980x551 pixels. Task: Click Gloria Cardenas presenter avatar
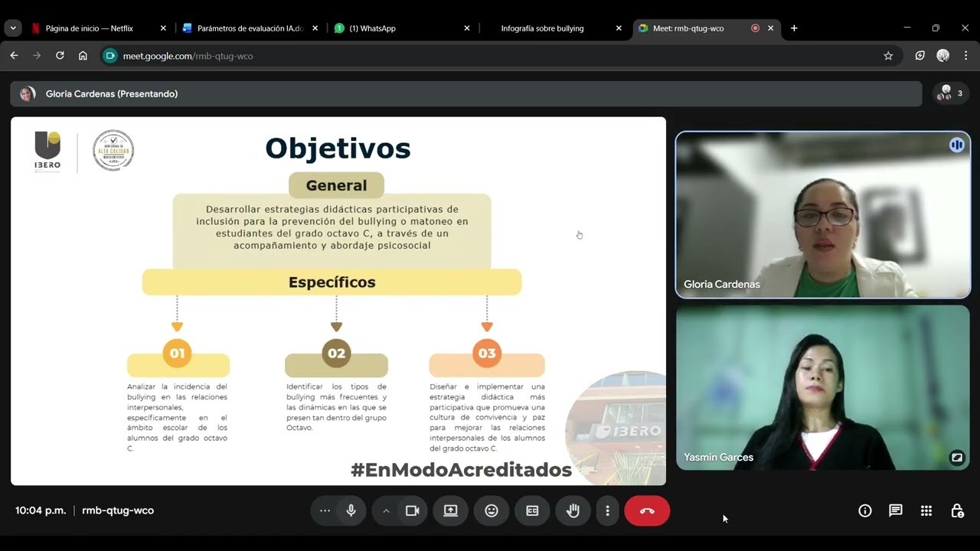tap(28, 93)
